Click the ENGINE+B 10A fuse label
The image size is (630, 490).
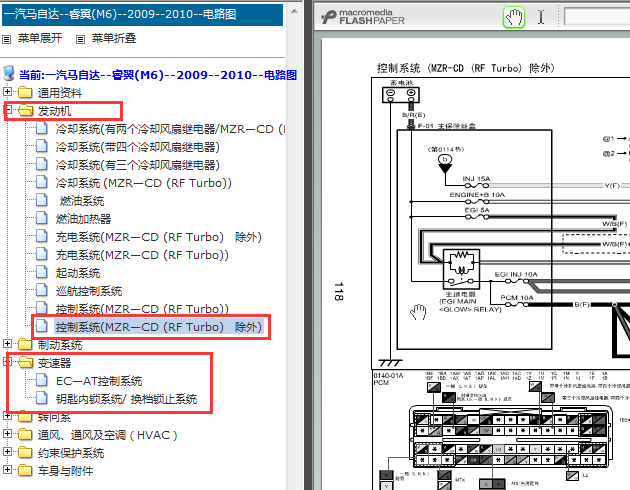pos(477,195)
